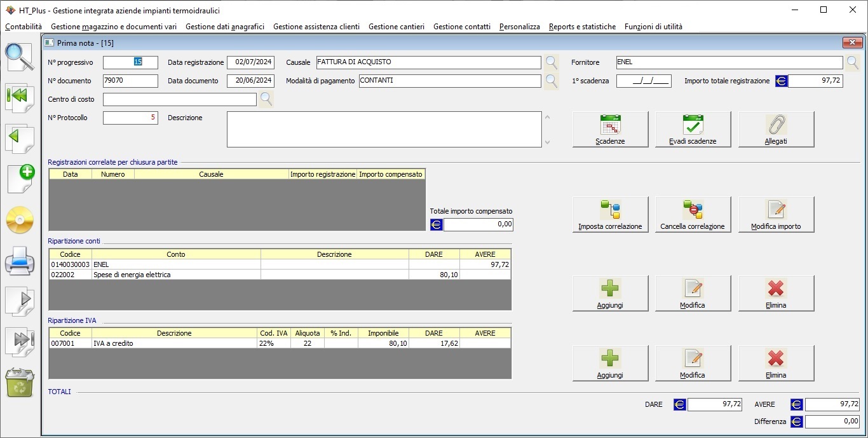Image resolution: width=868 pixels, height=438 pixels.
Task: Click Evadi scadenze button
Action: [x=693, y=130]
